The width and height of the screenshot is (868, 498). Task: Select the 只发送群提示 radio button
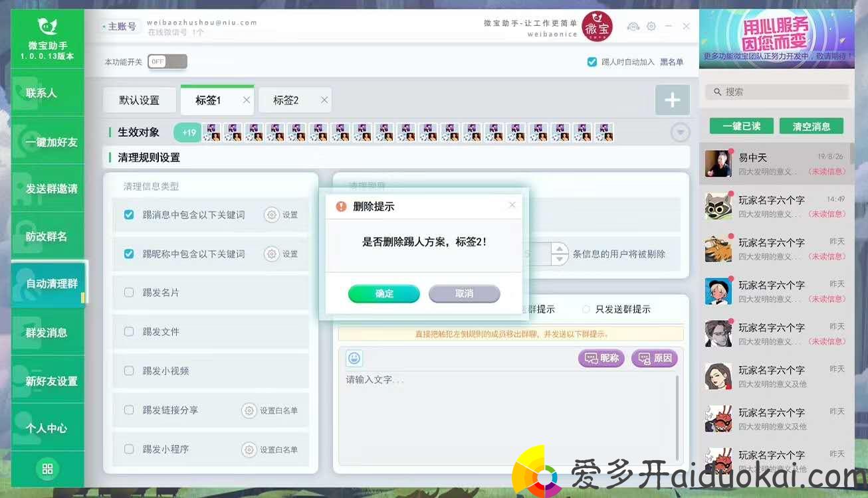pos(586,309)
